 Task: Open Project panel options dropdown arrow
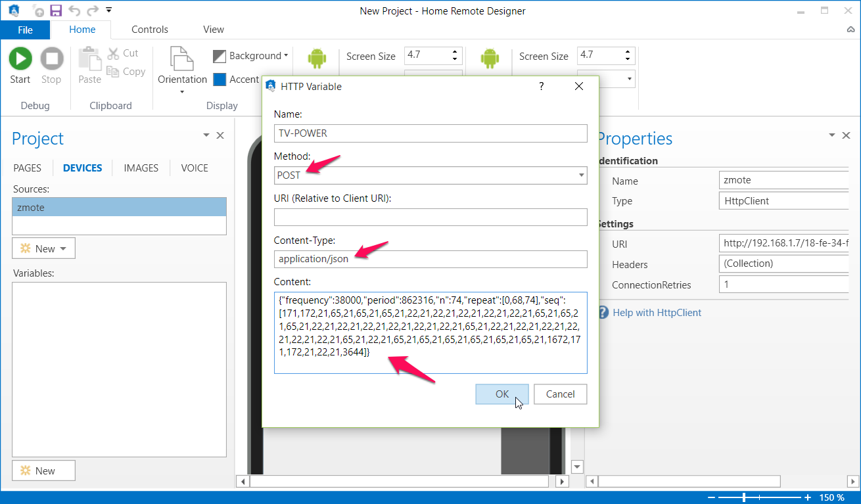click(x=206, y=135)
